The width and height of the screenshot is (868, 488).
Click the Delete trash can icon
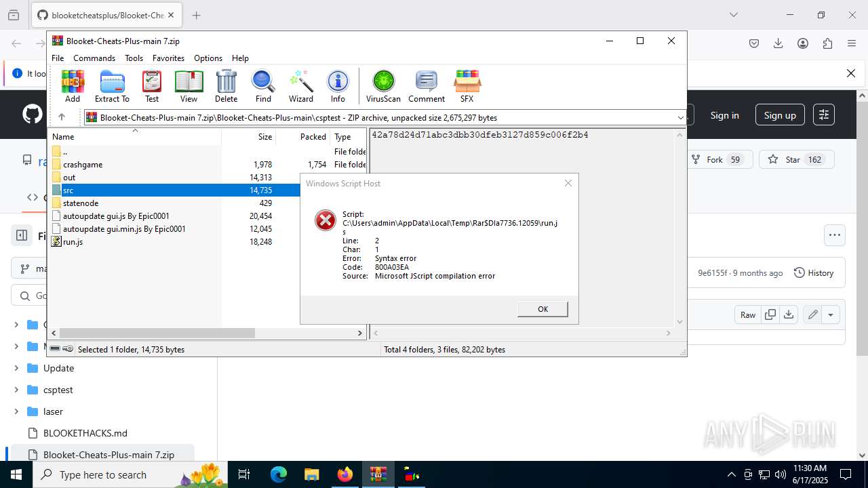[226, 86]
